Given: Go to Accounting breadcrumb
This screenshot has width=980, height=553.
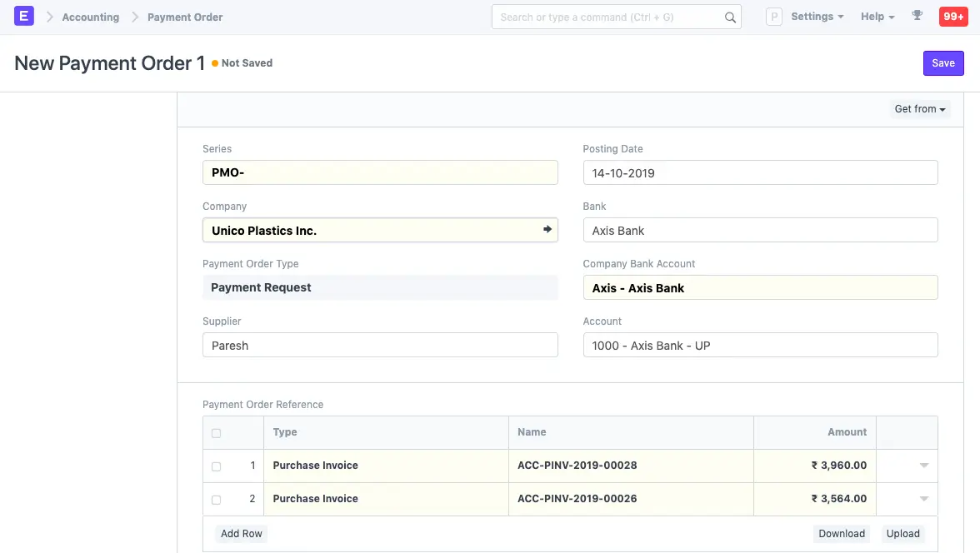Looking at the screenshot, I should [x=91, y=17].
